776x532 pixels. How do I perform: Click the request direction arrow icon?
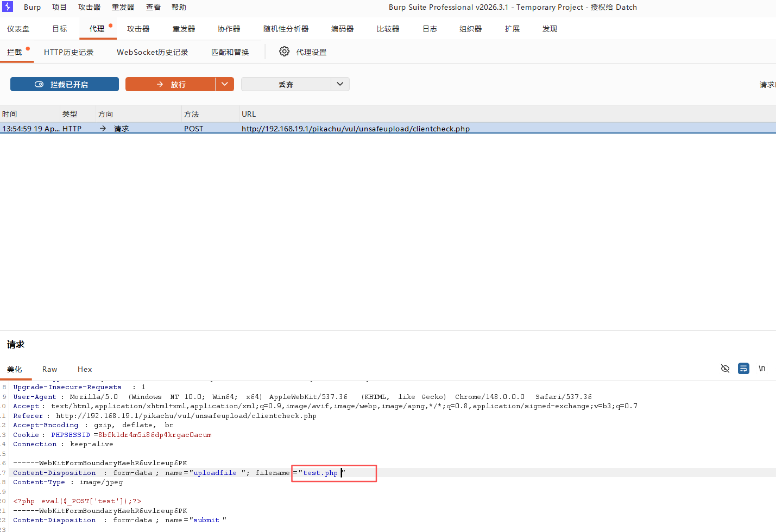(x=103, y=129)
